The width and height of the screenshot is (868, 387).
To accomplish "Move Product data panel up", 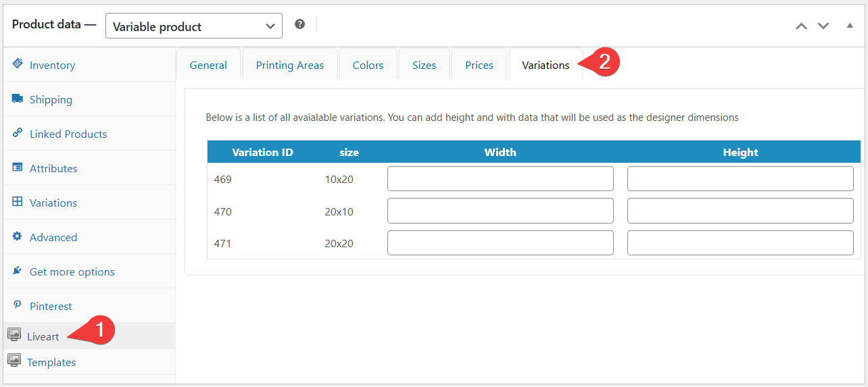I will coord(801,26).
